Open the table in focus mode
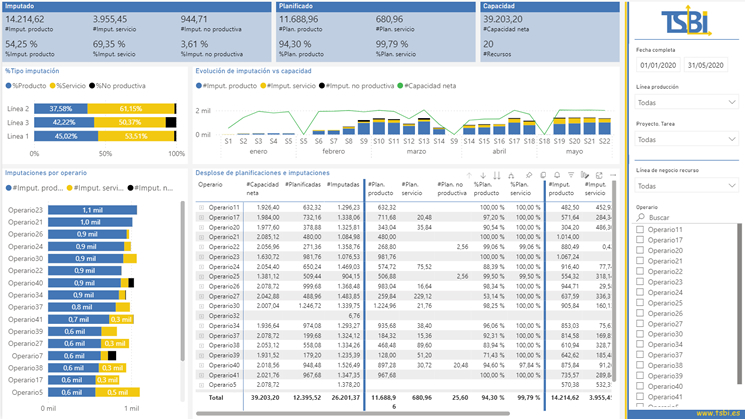This screenshot has height=419, width=745. click(x=599, y=175)
